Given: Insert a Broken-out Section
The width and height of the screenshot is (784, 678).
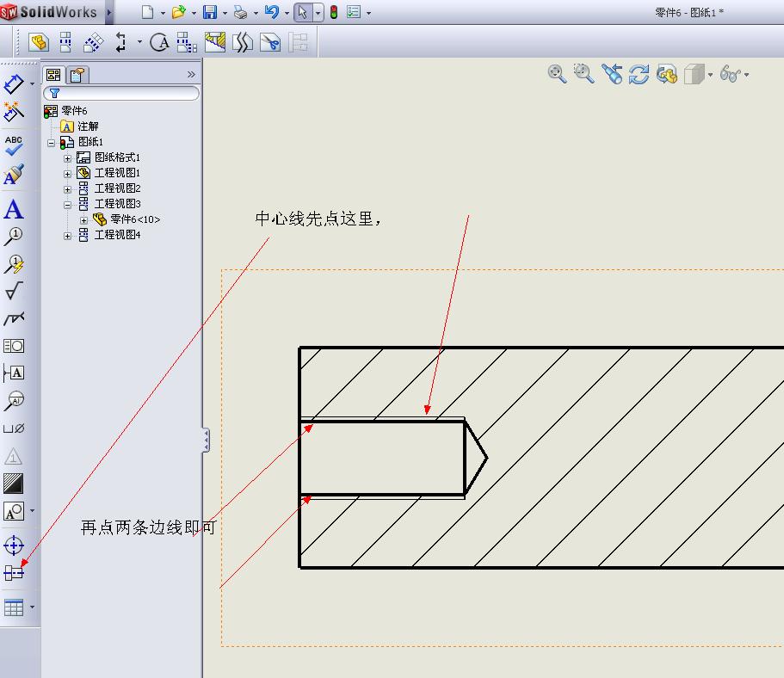Looking at the screenshot, I should click(215, 42).
